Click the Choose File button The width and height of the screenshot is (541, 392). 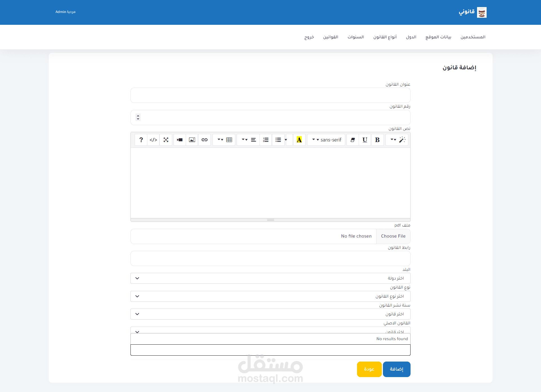pos(393,236)
